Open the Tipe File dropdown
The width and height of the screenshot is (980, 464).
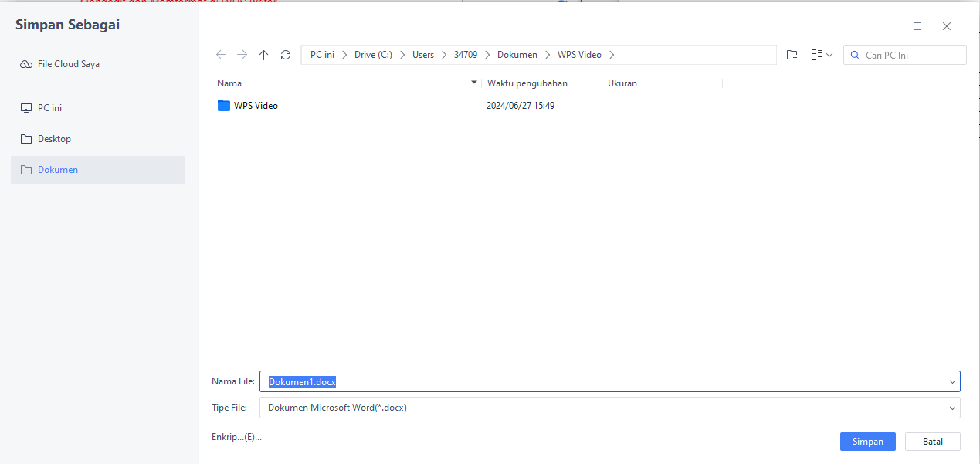(952, 408)
